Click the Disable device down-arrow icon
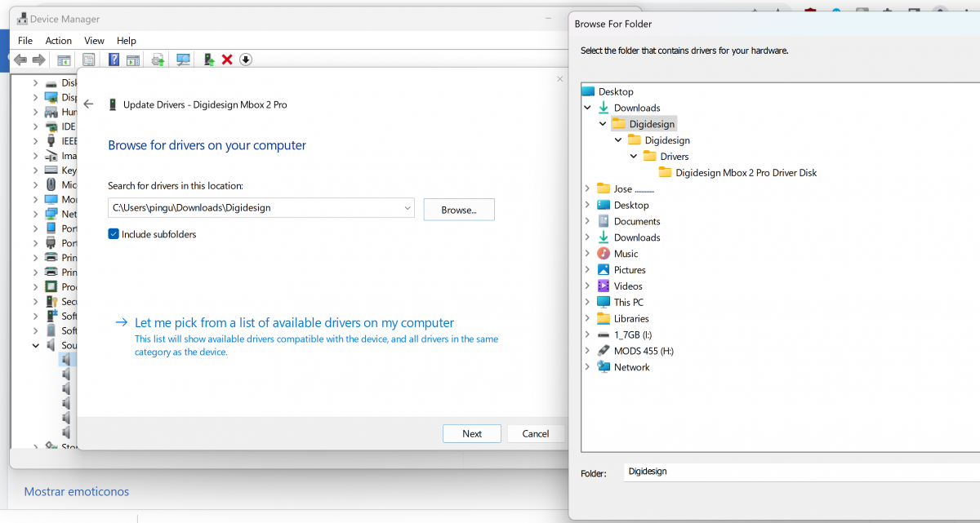Viewport: 980px width, 523px height. coord(245,59)
